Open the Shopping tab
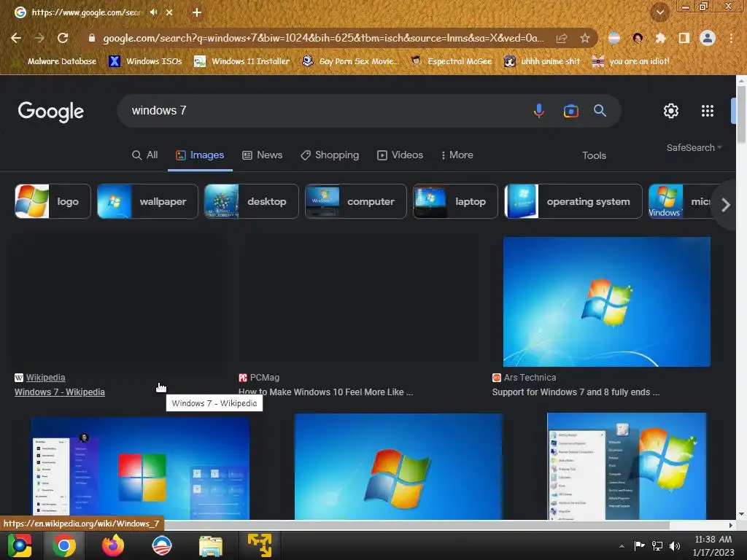The height and width of the screenshot is (560, 747). (x=330, y=155)
